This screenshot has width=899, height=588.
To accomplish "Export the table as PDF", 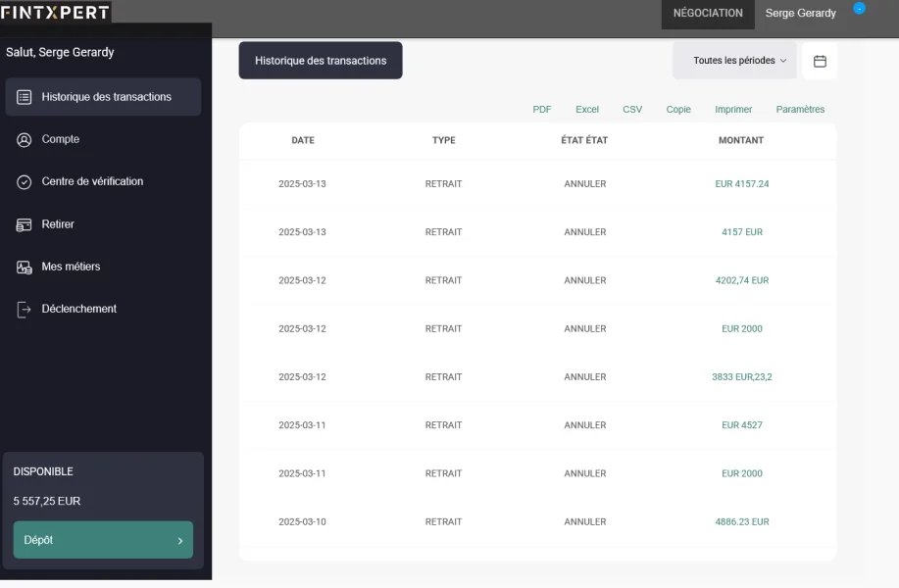I will point(542,110).
